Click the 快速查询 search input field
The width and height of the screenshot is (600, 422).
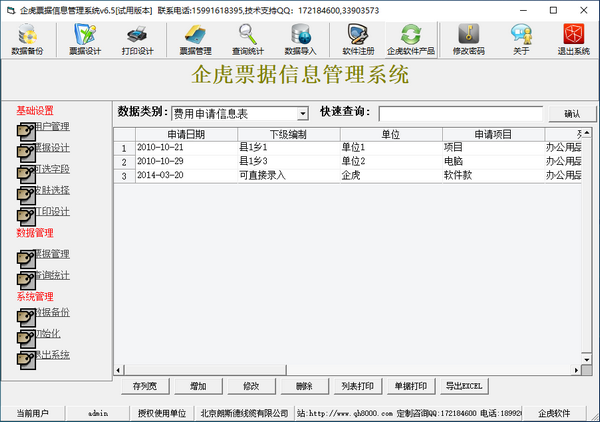click(460, 114)
